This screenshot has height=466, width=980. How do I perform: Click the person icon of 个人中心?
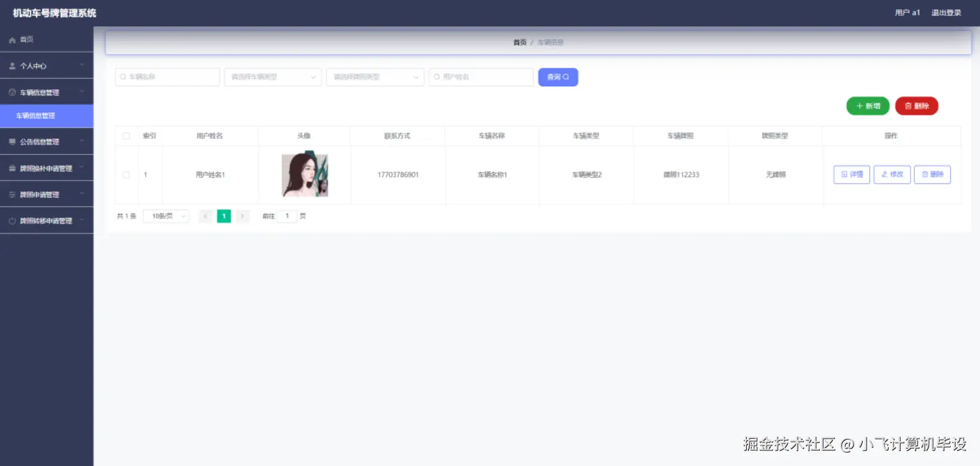click(12, 66)
